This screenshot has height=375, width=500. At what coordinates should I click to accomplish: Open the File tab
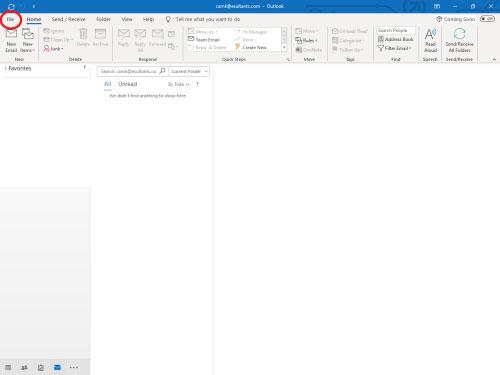point(11,19)
